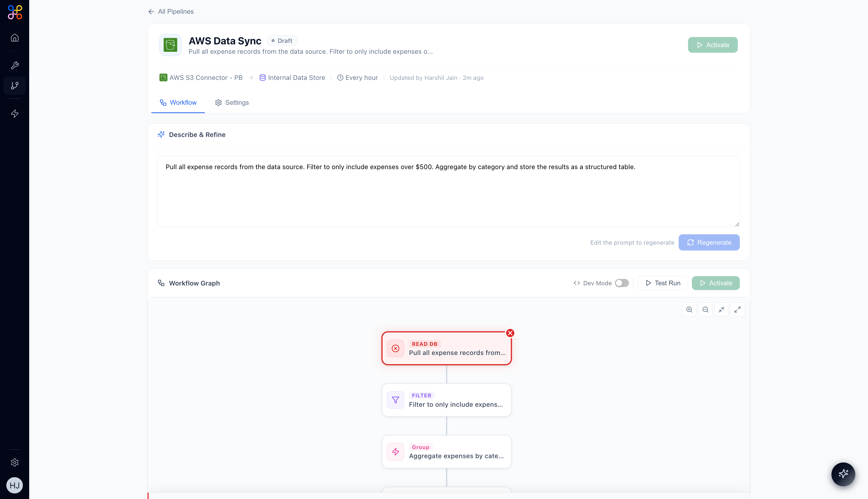The height and width of the screenshot is (499, 868).
Task: Click the Dev Mode code brackets icon
Action: point(577,283)
